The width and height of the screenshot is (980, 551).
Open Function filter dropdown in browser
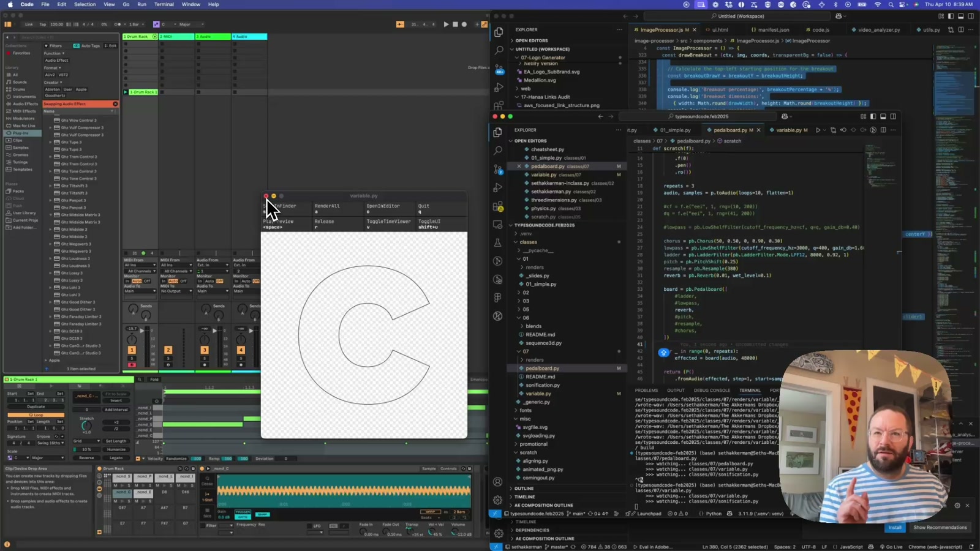click(x=54, y=53)
